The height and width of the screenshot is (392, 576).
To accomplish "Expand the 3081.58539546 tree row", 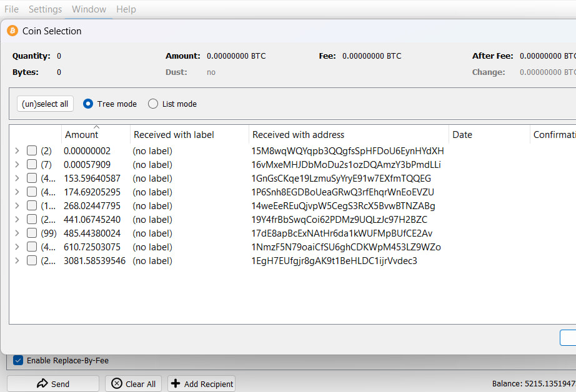I will 17,260.
